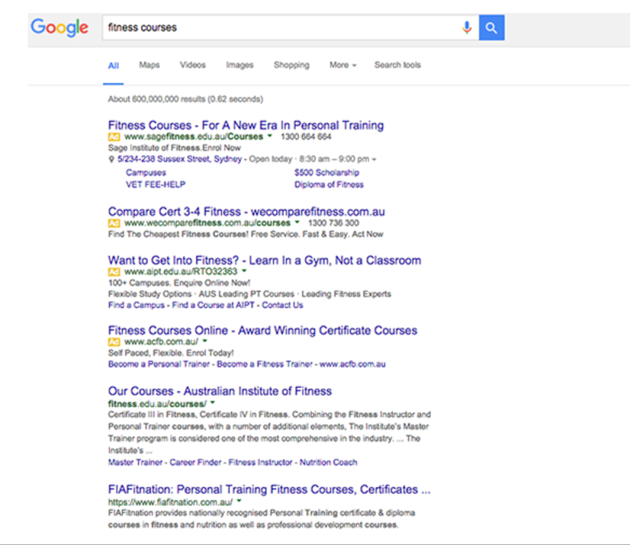Click the About 600,000,000 results text
The height and width of the screenshot is (545, 630).
(x=185, y=99)
